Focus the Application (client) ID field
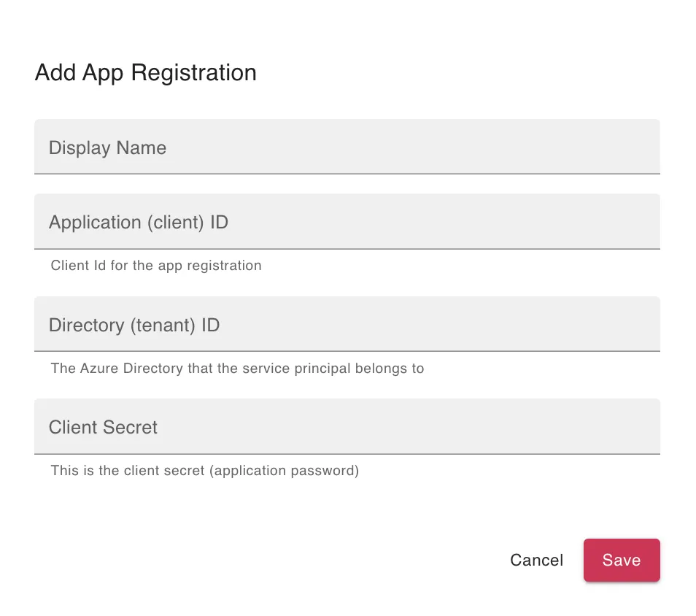This screenshot has height=616, width=696. coord(347,221)
